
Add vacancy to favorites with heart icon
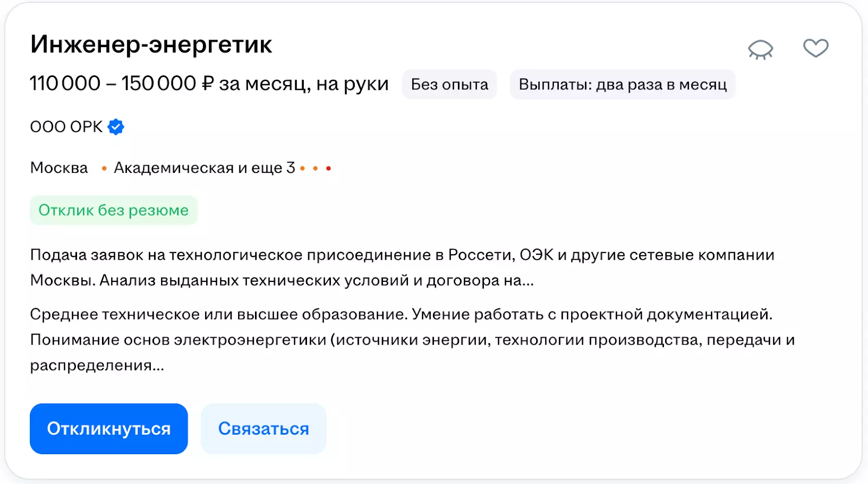[x=815, y=48]
